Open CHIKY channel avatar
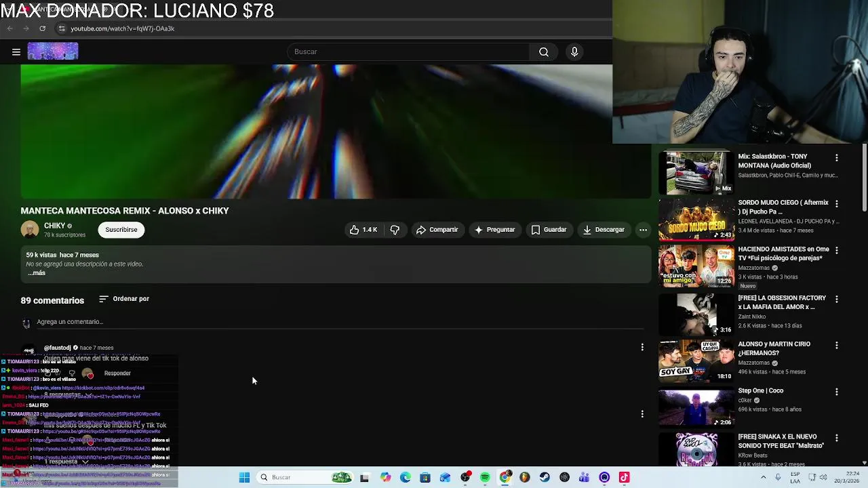Viewport: 868px width, 488px height. [30, 230]
